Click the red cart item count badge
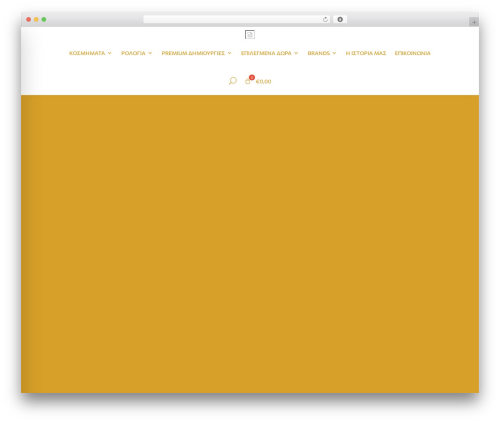 (x=252, y=77)
